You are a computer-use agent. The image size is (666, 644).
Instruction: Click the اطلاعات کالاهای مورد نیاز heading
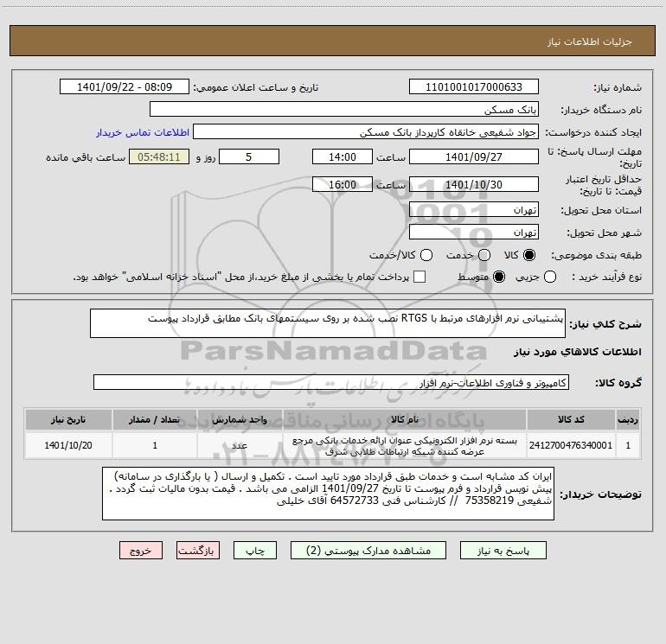tap(577, 352)
